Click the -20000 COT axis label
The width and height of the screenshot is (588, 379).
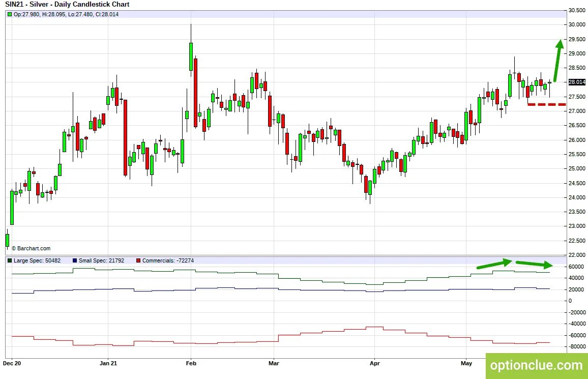[577, 312]
